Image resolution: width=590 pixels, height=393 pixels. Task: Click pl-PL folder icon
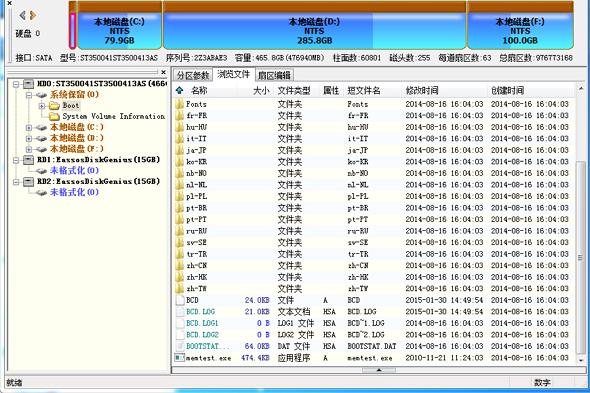[180, 196]
